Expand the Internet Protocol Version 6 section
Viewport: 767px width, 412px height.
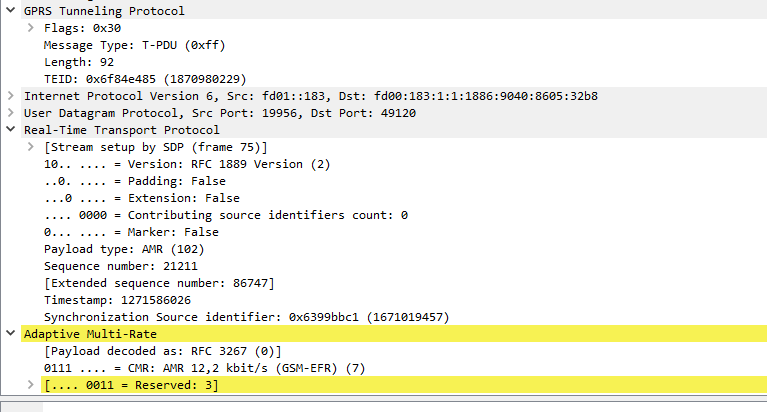pyautogui.click(x=11, y=96)
